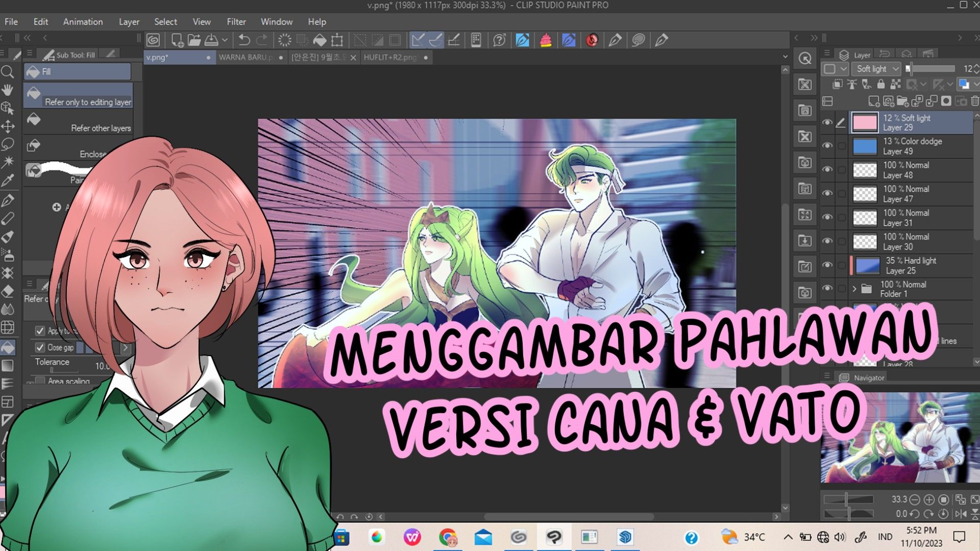Select the Gradient tool
This screenshot has width=980, height=551.
pos(8,366)
